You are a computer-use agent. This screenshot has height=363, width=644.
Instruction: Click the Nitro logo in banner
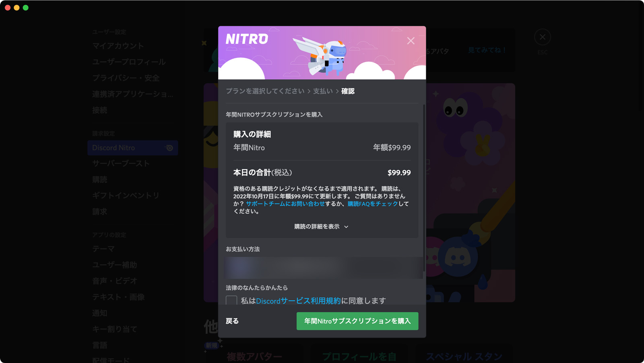[247, 39]
